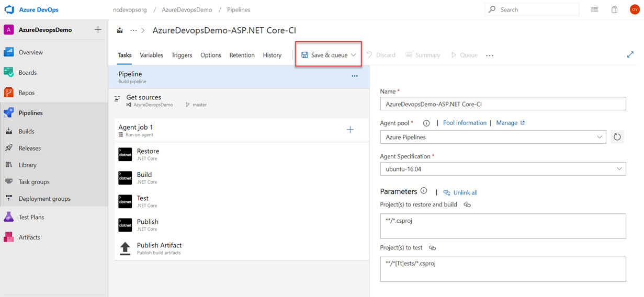Toggle full screen mode icon

(630, 54)
